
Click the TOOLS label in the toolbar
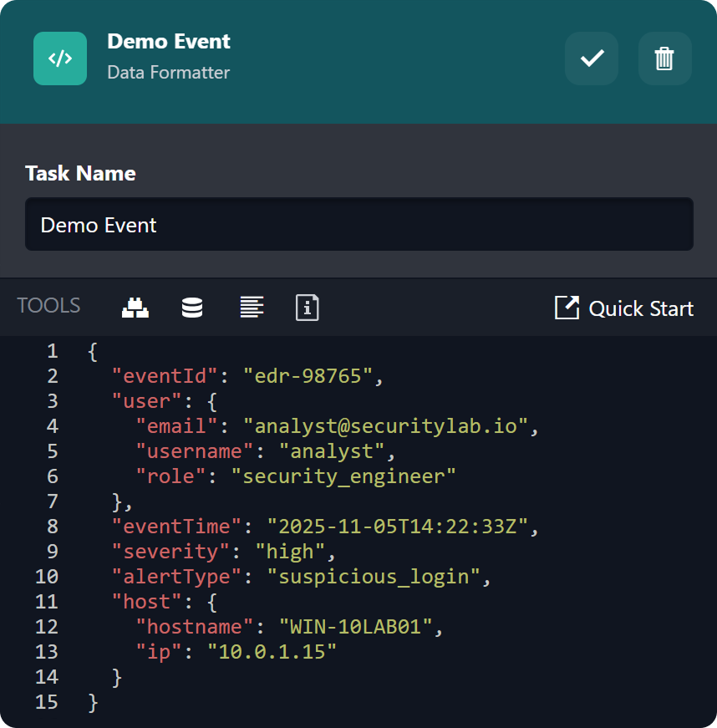click(48, 306)
